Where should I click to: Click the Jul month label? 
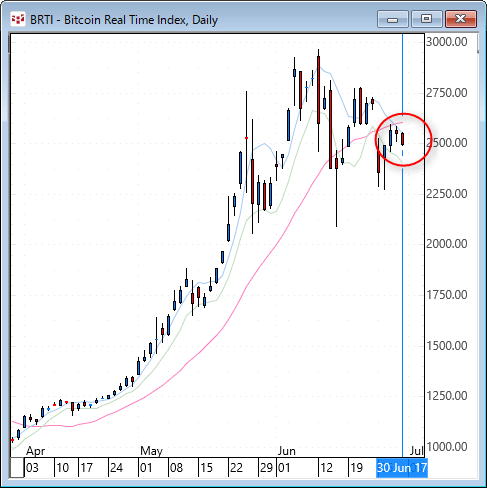(x=416, y=451)
